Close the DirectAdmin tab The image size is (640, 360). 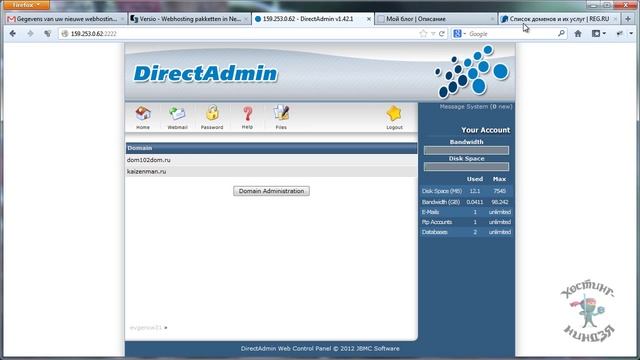pyautogui.click(x=369, y=19)
